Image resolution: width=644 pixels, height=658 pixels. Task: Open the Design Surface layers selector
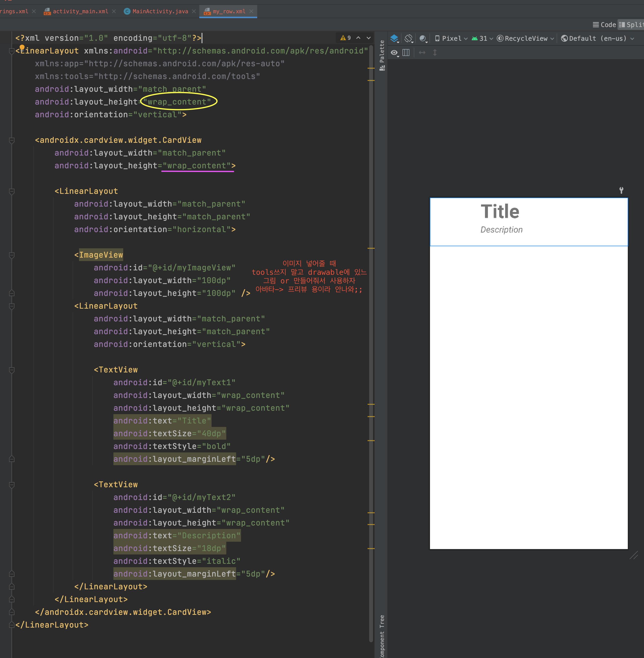tap(394, 39)
